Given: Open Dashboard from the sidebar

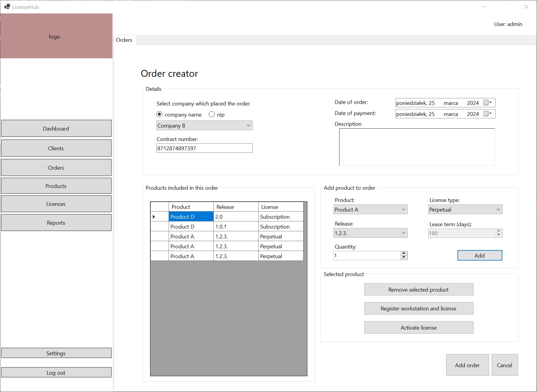Looking at the screenshot, I should pyautogui.click(x=56, y=128).
